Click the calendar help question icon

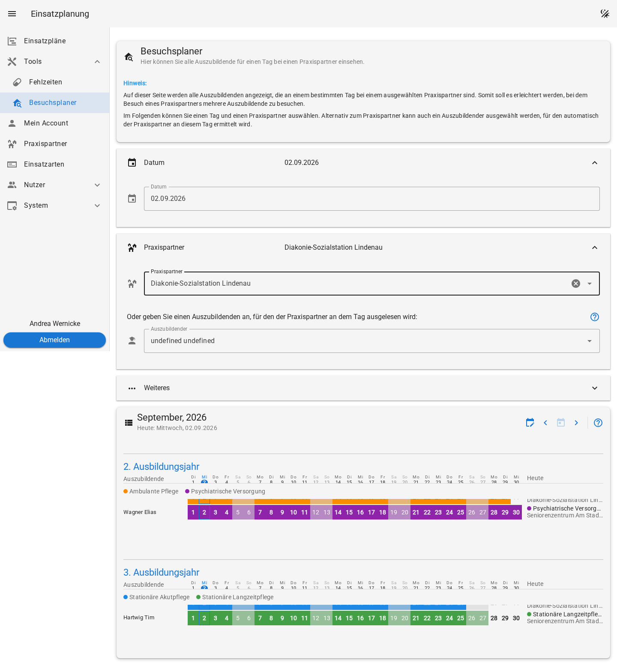pos(598,423)
